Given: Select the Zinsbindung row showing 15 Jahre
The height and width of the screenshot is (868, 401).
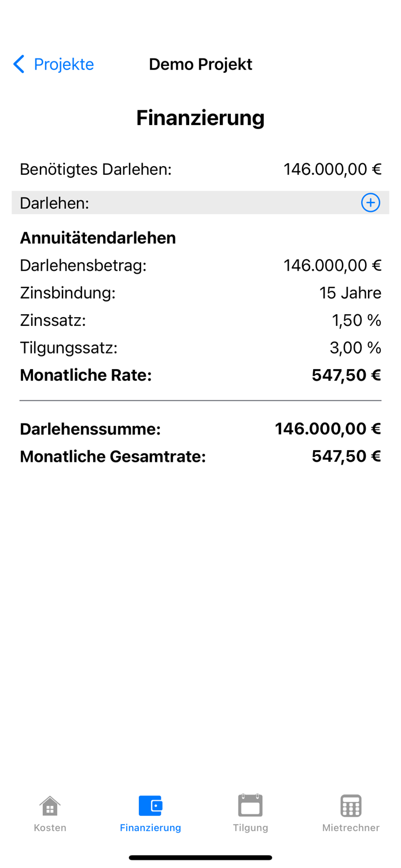Looking at the screenshot, I should pos(200,292).
